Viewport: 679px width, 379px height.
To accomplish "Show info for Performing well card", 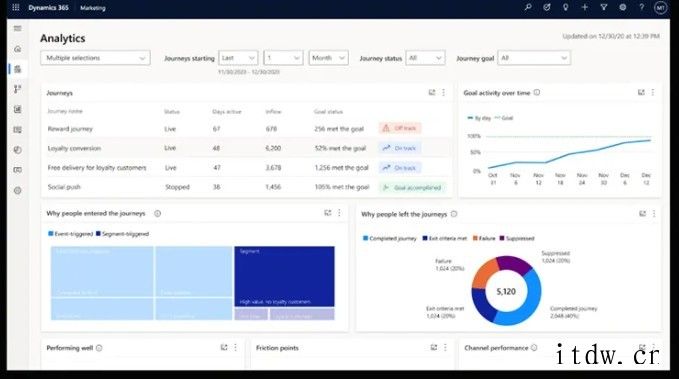I will tap(99, 348).
